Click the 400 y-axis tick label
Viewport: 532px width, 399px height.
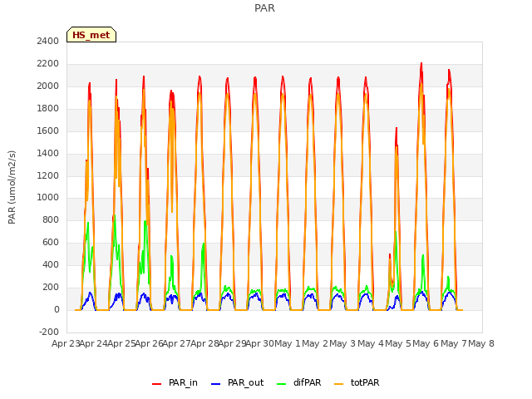tap(51, 264)
